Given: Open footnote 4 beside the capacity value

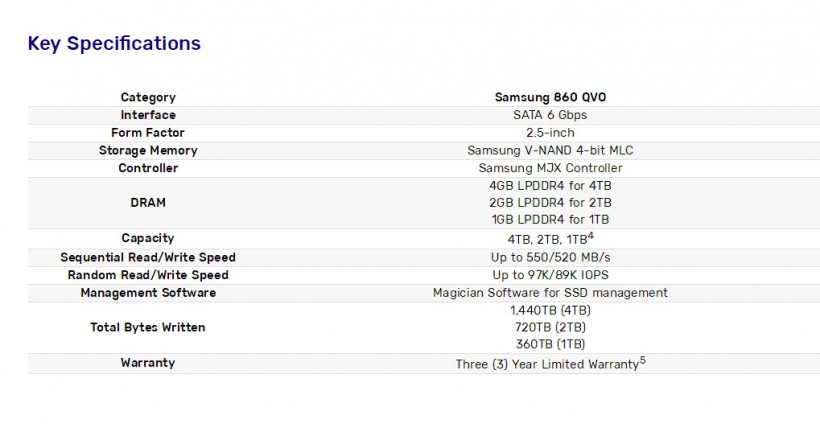Looking at the screenshot, I should [x=591, y=235].
